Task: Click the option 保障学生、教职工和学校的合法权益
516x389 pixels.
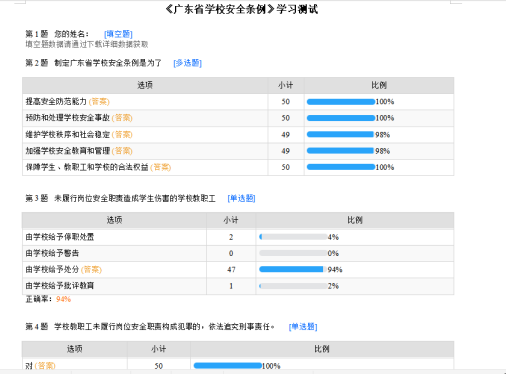Action: [x=87, y=167]
